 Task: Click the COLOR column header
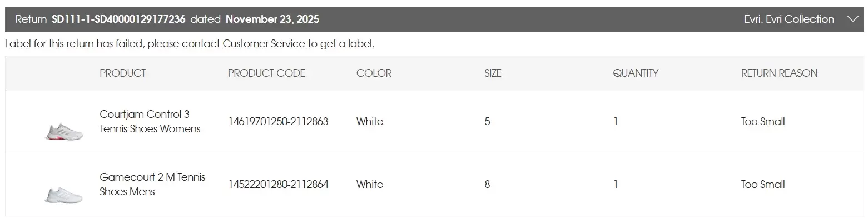pos(374,73)
